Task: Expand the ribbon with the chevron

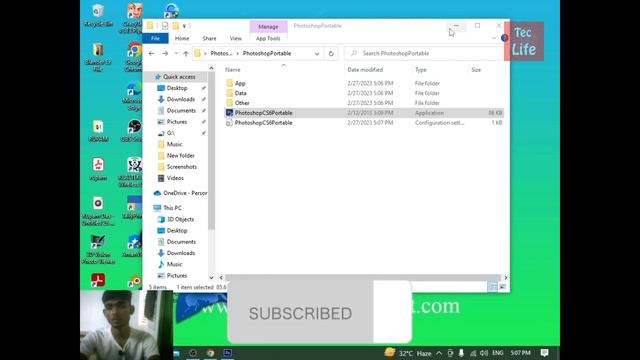Action: click(x=494, y=38)
